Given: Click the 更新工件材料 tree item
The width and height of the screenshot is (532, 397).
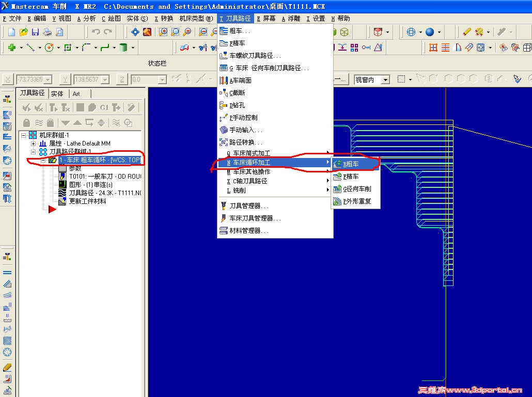Looking at the screenshot, I should pyautogui.click(x=87, y=201).
